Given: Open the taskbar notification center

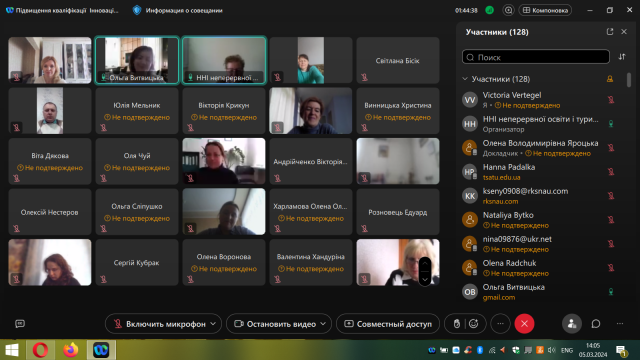Looking at the screenshot, I should coord(622,351).
